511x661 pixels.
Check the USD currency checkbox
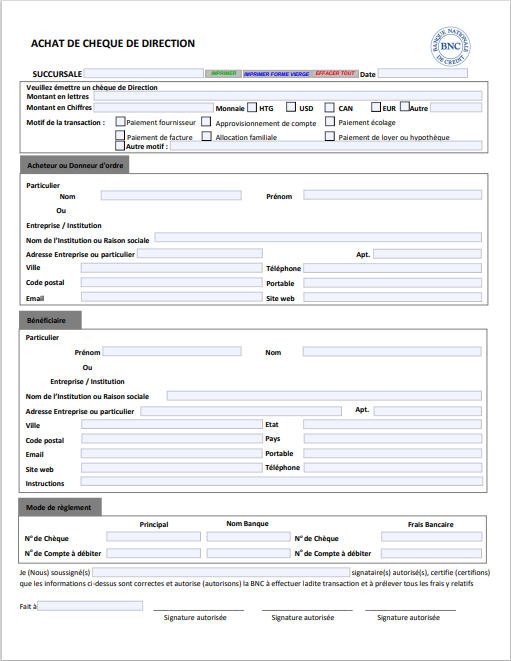(291, 107)
